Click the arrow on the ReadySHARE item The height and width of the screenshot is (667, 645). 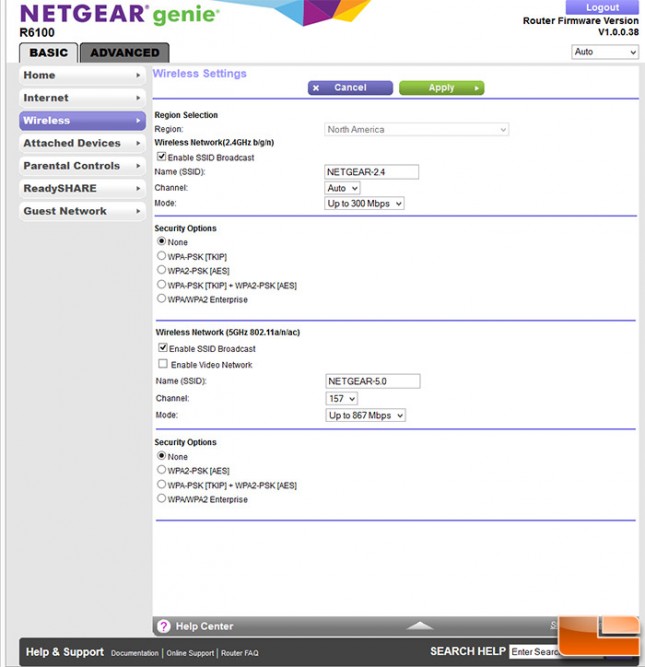(138, 188)
